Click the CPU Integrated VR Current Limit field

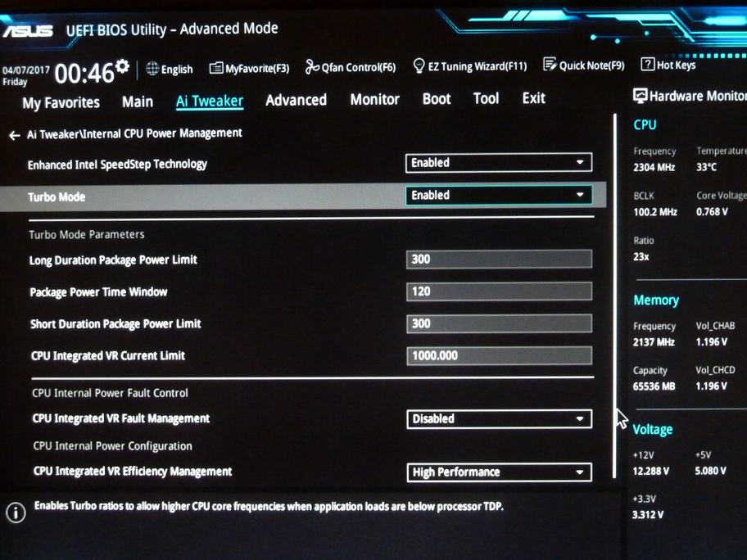click(x=500, y=355)
